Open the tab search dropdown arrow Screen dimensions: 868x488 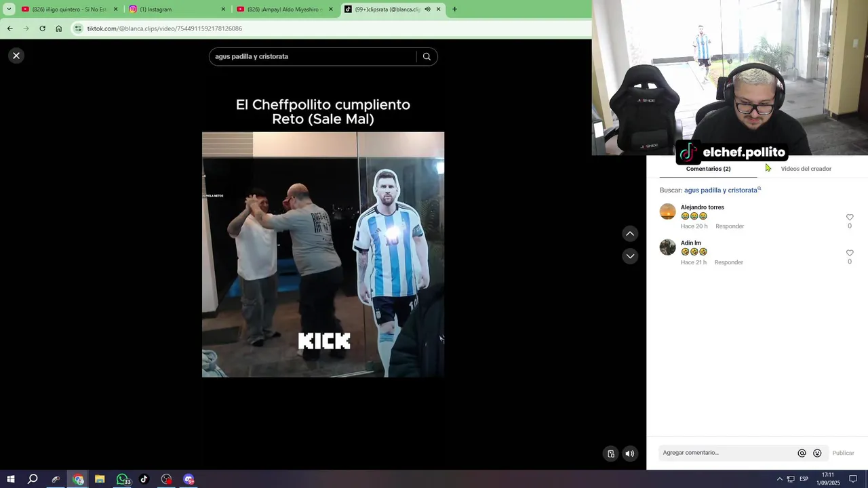(9, 9)
